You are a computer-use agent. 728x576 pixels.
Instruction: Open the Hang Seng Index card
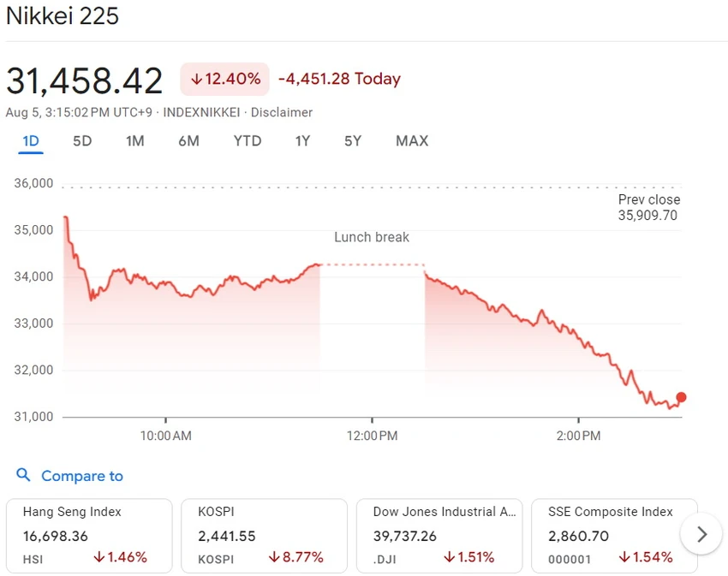[89, 536]
